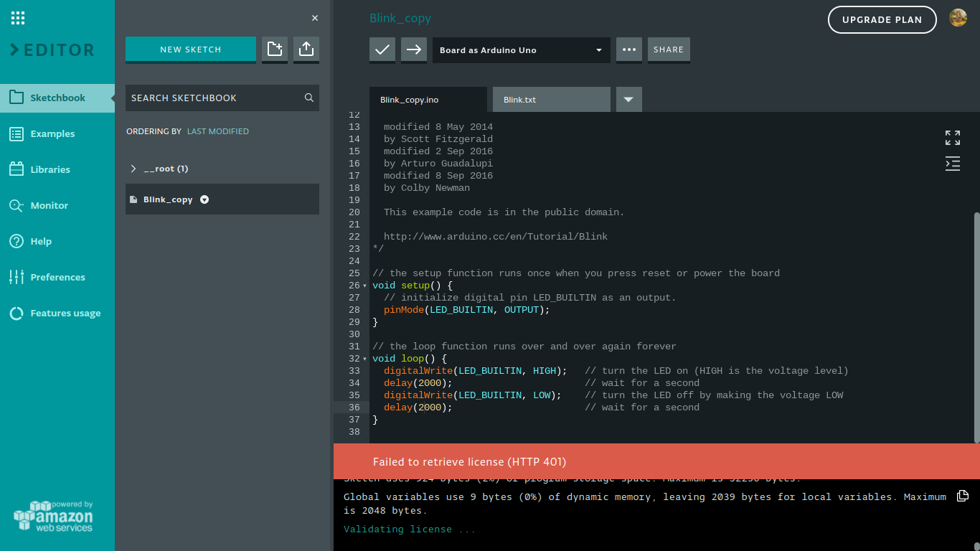
Task: Copy console output to clipboard
Action: (x=963, y=496)
